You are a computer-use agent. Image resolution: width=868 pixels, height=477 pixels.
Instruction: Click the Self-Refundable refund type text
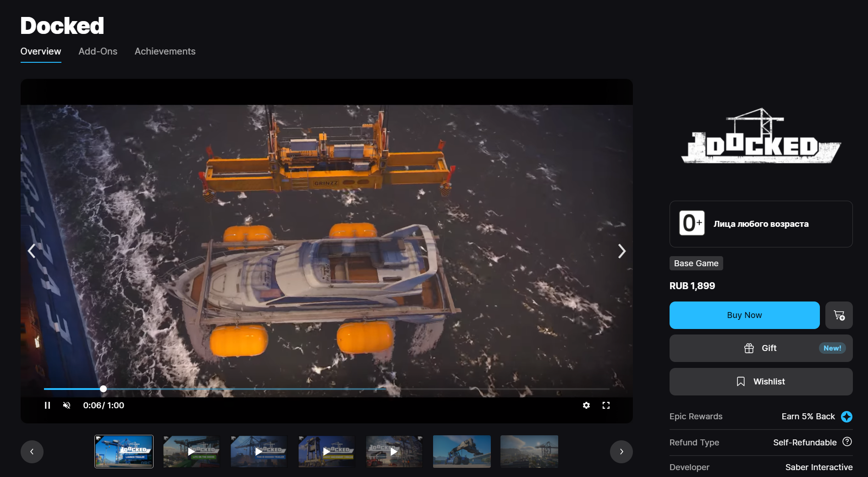805,442
